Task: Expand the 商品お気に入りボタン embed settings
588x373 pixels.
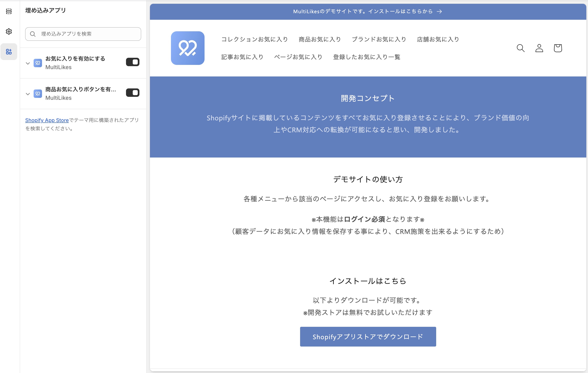Action: click(28, 94)
